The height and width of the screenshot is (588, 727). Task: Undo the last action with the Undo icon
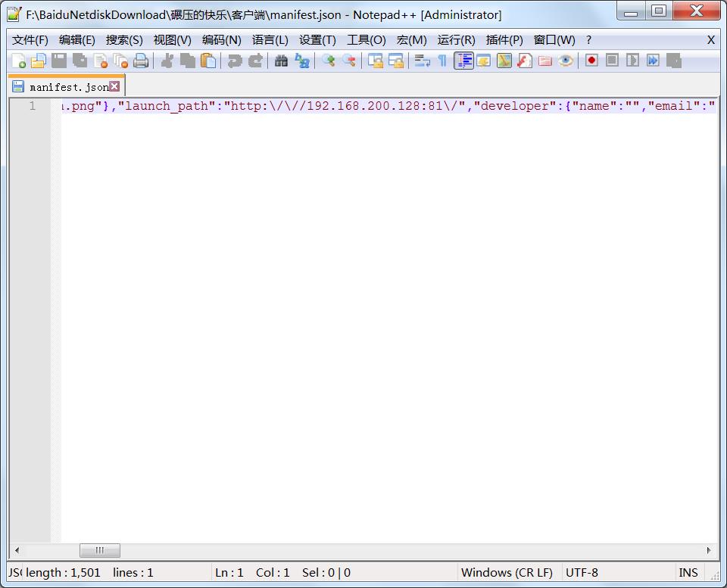point(235,61)
